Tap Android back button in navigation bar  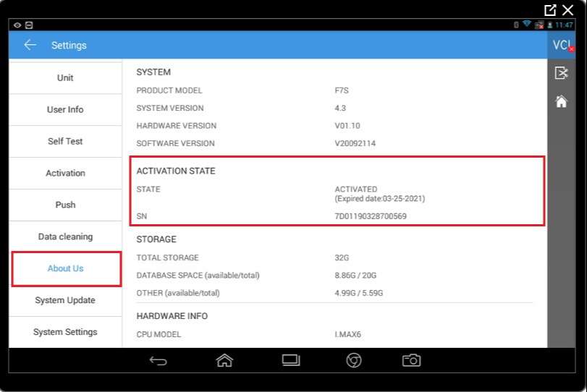point(158,361)
